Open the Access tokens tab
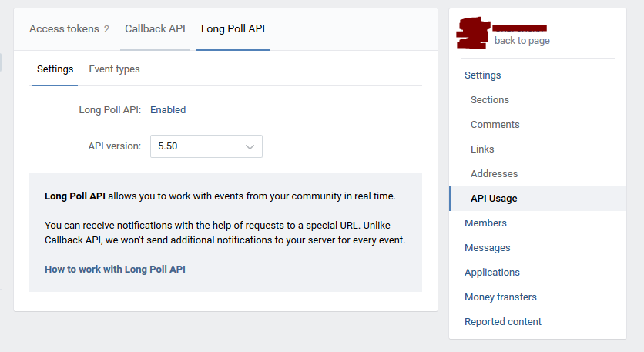Screen dimensions: 644x352 pos(69,29)
